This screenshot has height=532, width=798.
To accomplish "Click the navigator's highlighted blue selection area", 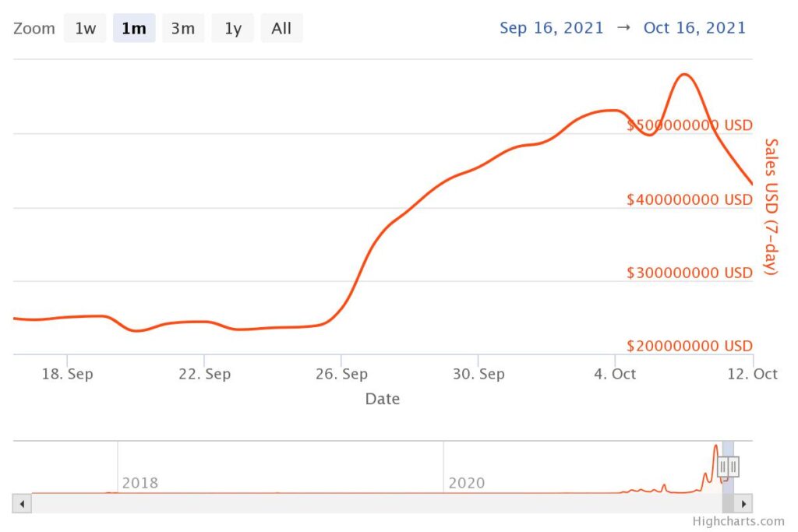I will (x=729, y=467).
